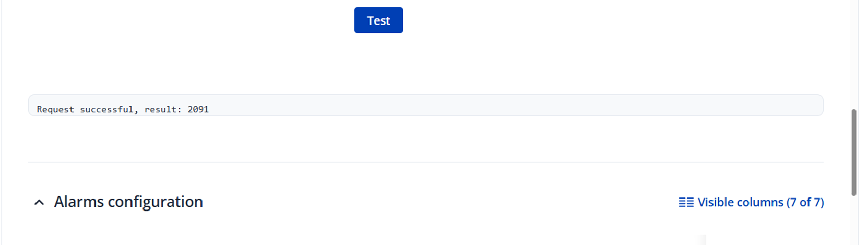Click scrollbar track below the thumb
868x245 pixels.
click(854, 219)
